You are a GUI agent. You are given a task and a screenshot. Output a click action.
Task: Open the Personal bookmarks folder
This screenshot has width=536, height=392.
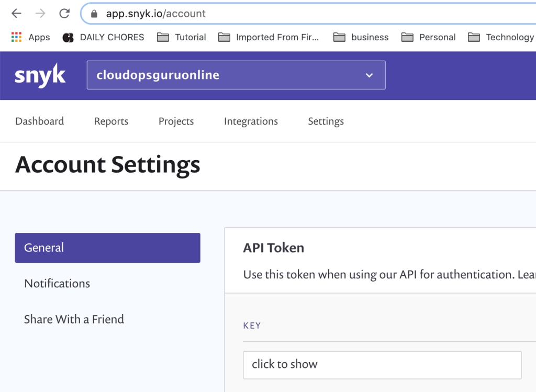tap(408, 37)
